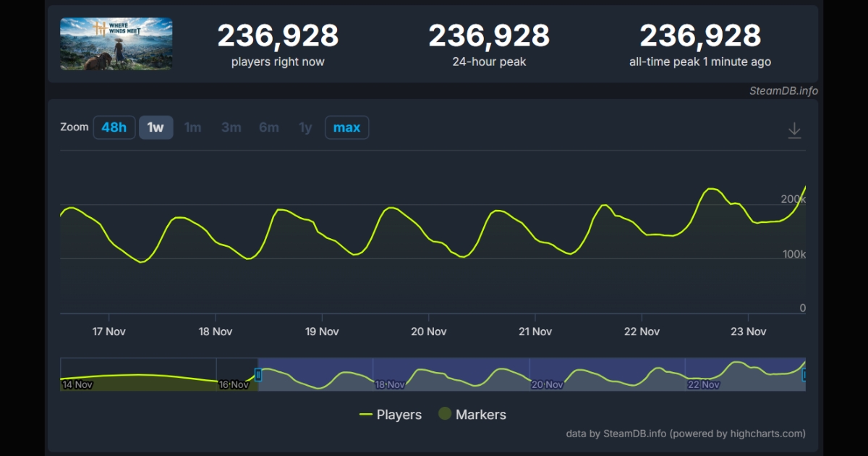The image size is (868, 456).
Task: Show the max time range
Action: pos(346,127)
